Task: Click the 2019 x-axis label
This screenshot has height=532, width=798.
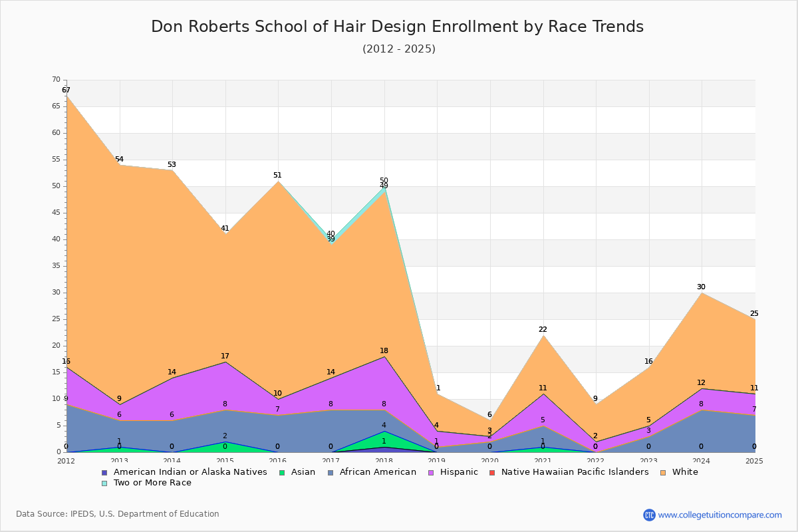Action: tap(436, 460)
